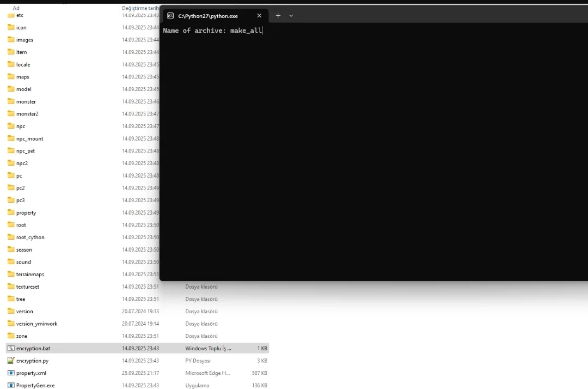The image size is (588, 389).
Task: Select the monster2 folder
Action: pos(27,114)
